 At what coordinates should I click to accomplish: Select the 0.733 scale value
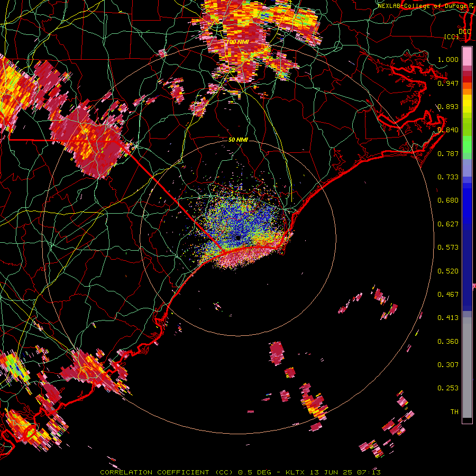click(x=448, y=177)
